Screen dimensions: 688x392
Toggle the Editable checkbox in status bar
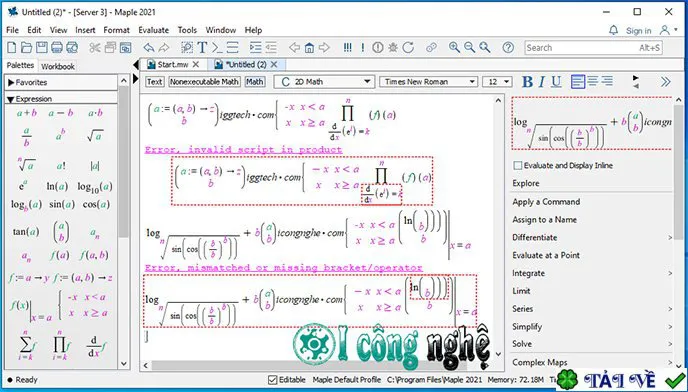click(272, 380)
